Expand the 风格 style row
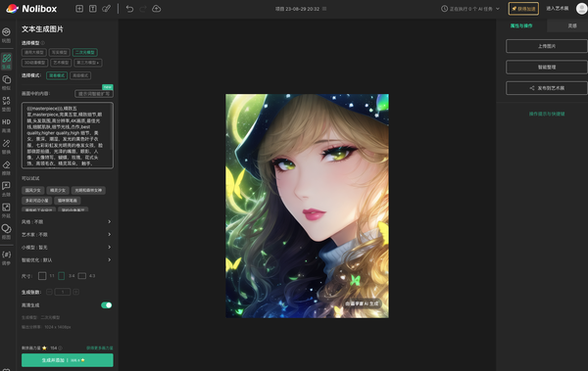 (67, 222)
